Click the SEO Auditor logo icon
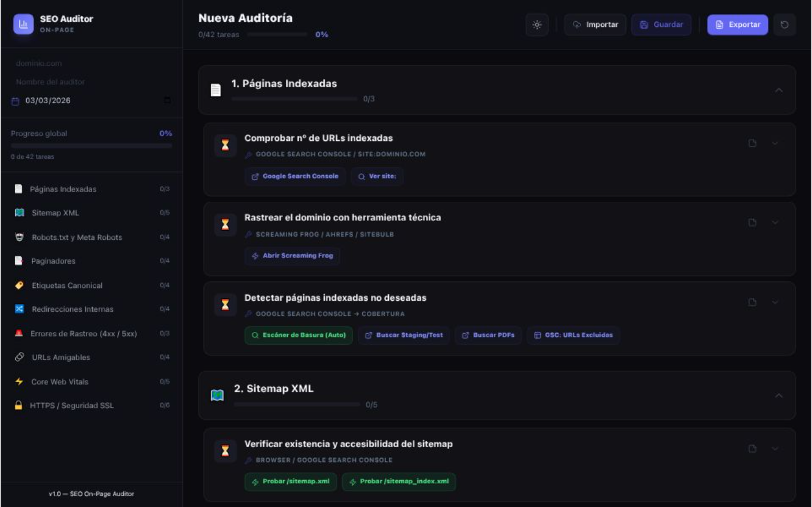The height and width of the screenshot is (507, 812). pos(24,24)
